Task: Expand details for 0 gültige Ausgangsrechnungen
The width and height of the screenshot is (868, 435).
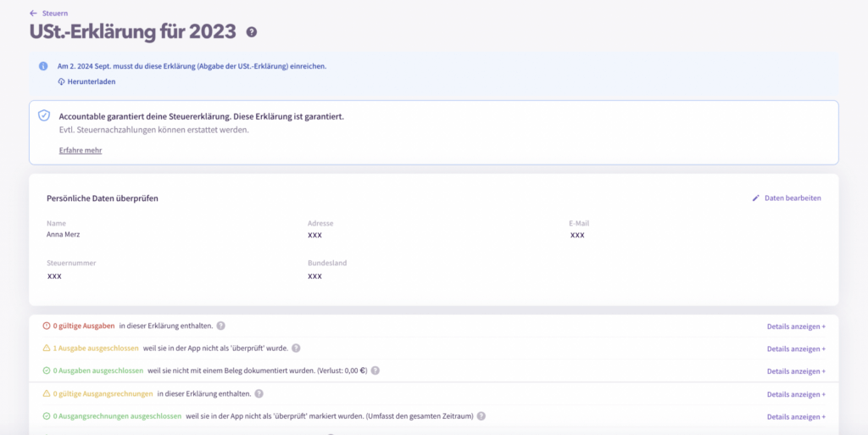Action: (x=796, y=394)
